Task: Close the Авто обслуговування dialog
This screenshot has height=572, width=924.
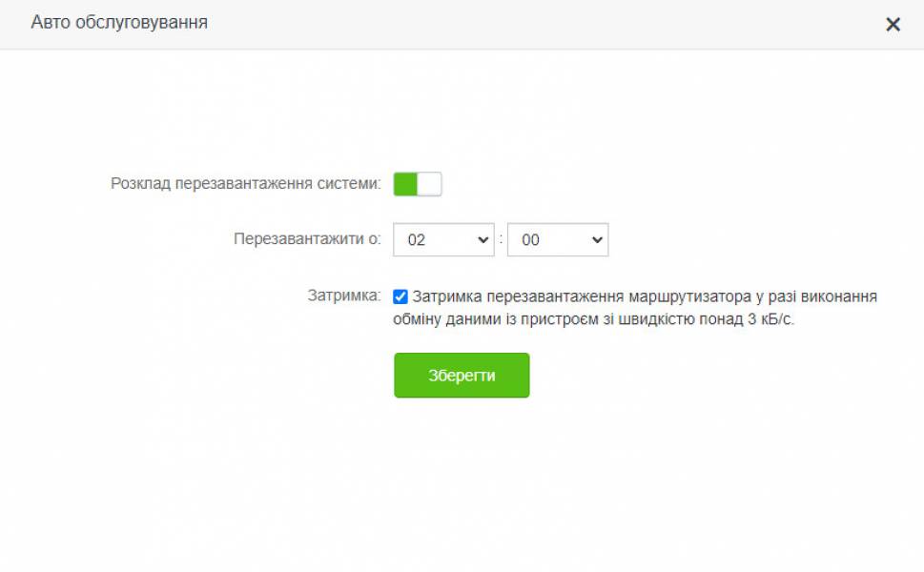Action: [x=893, y=24]
